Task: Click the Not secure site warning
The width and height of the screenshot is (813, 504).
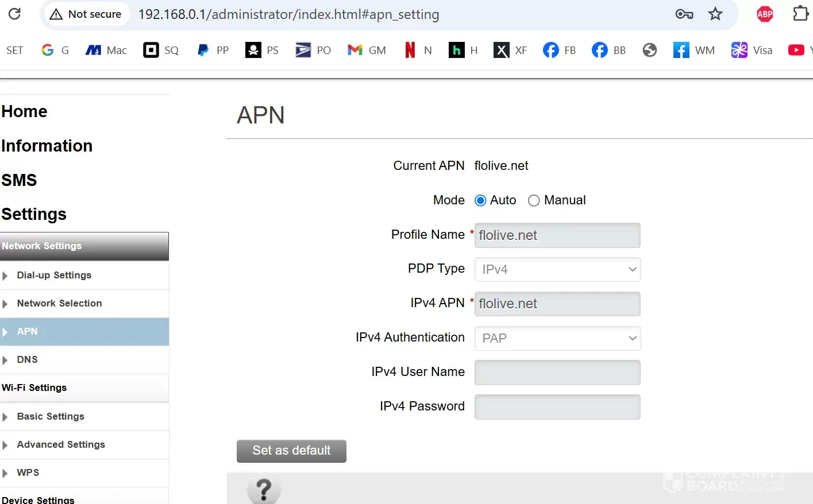Action: pos(86,14)
